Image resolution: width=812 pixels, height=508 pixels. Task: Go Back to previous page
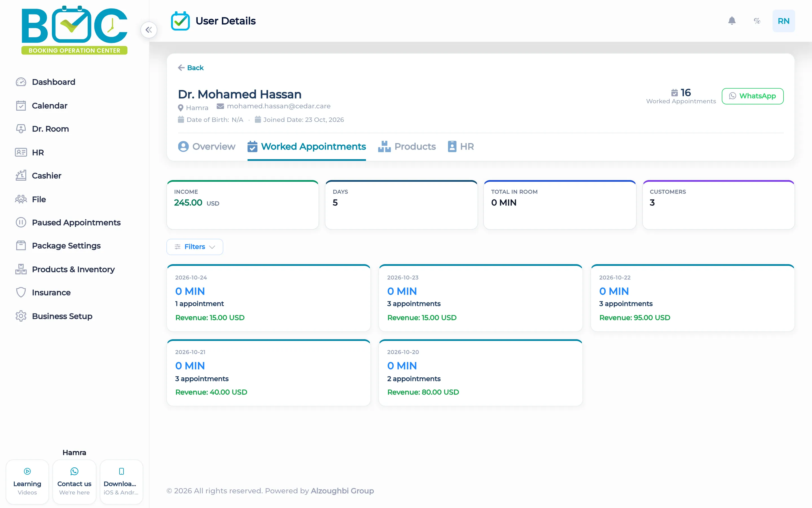[191, 68]
